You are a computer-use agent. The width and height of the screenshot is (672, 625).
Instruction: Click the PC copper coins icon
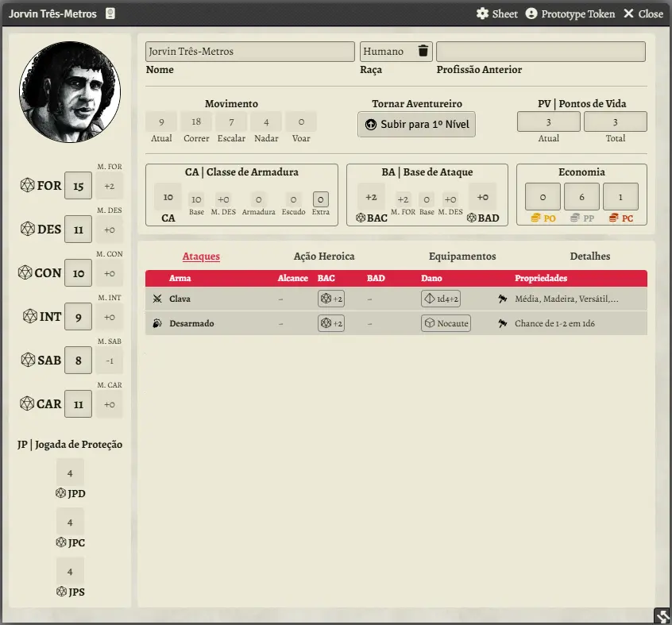coord(614,218)
